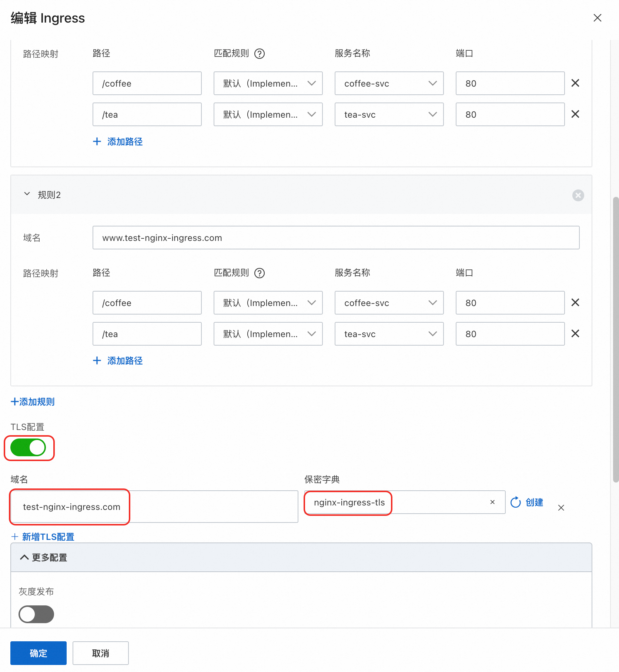Open 匹配规则 help icon in rule 1
This screenshot has height=672, width=619.
pyautogui.click(x=260, y=54)
